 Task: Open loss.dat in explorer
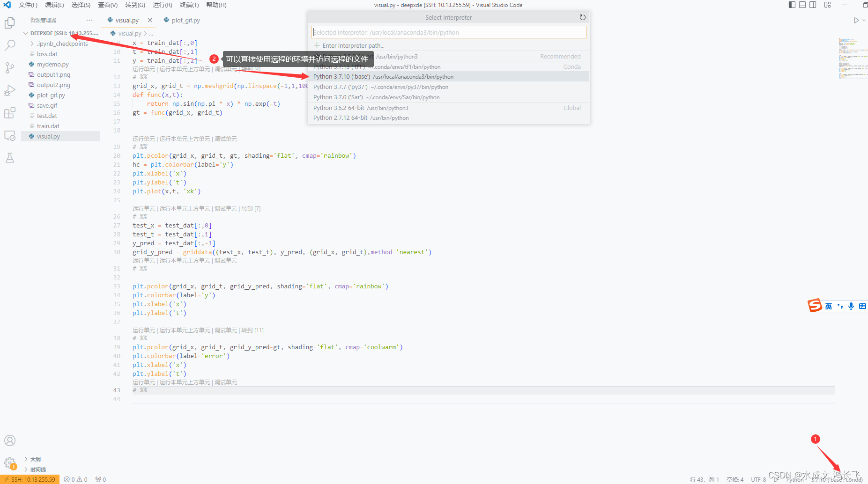tap(61, 54)
